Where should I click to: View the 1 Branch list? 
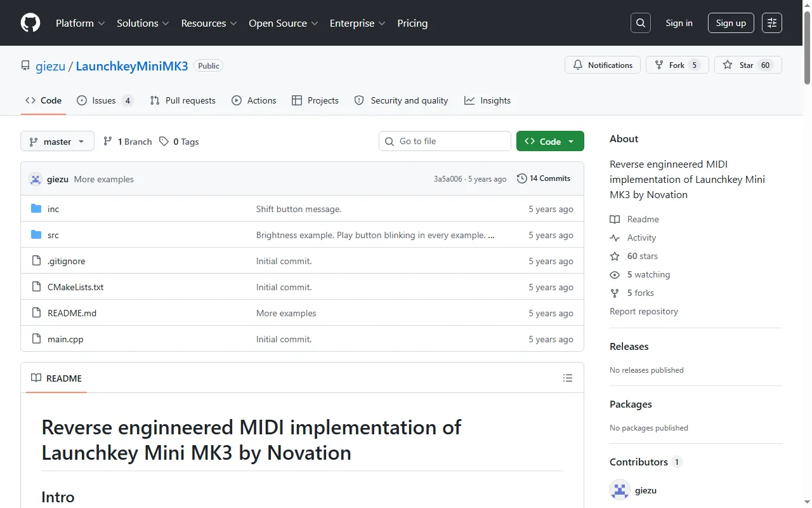click(x=128, y=142)
